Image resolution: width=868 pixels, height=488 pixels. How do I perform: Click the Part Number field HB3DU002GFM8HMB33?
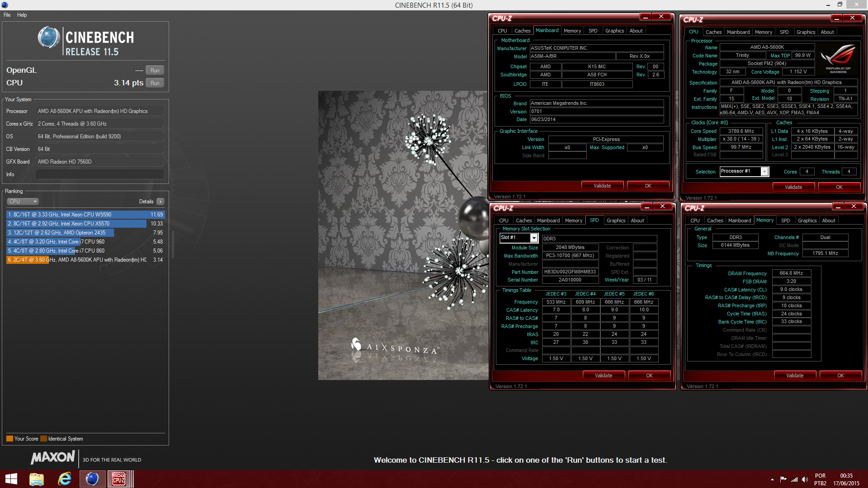coord(570,272)
